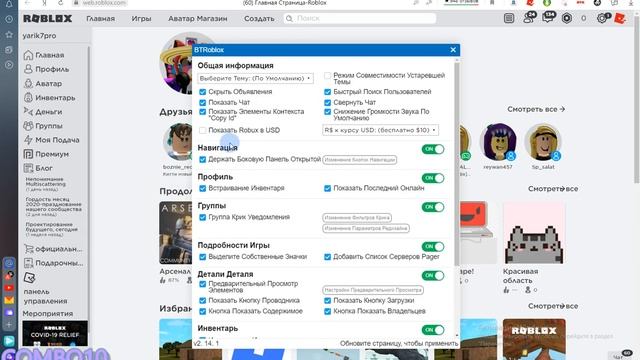Click the browser sidebar bell icon
The width and height of the screenshot is (640, 360).
[9, 5]
